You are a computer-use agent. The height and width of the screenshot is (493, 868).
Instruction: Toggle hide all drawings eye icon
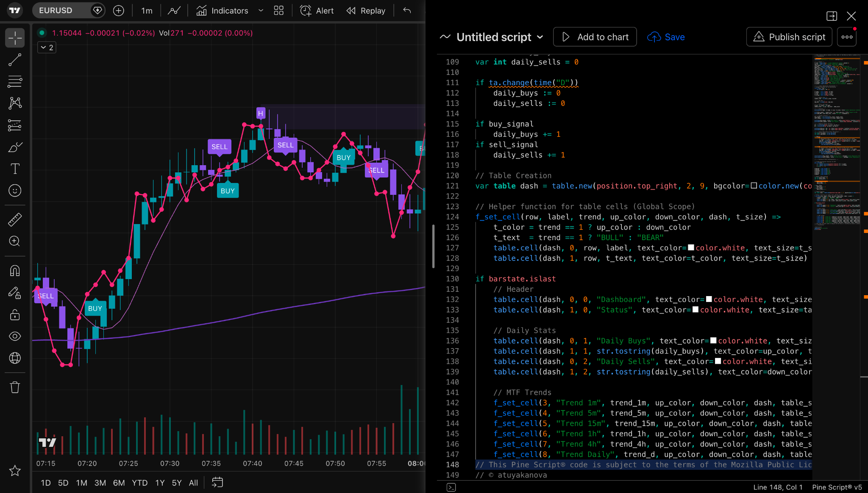15,336
